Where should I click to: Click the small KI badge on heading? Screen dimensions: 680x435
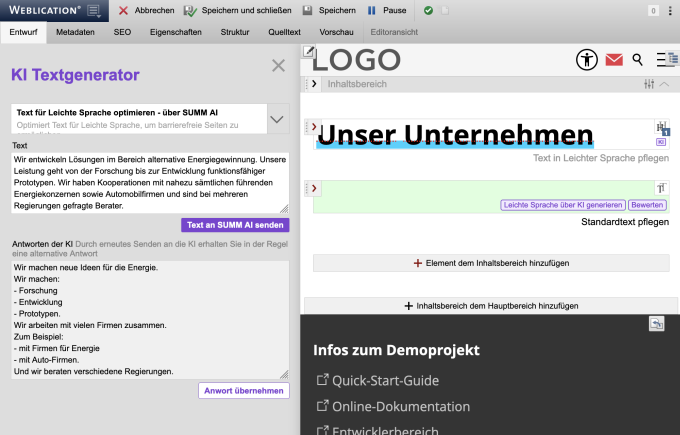[661, 142]
